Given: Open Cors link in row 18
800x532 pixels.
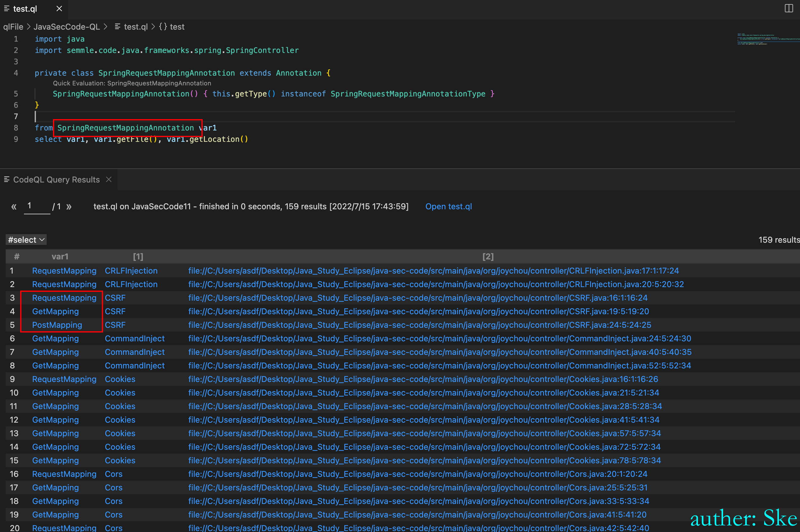Looking at the screenshot, I should point(114,501).
